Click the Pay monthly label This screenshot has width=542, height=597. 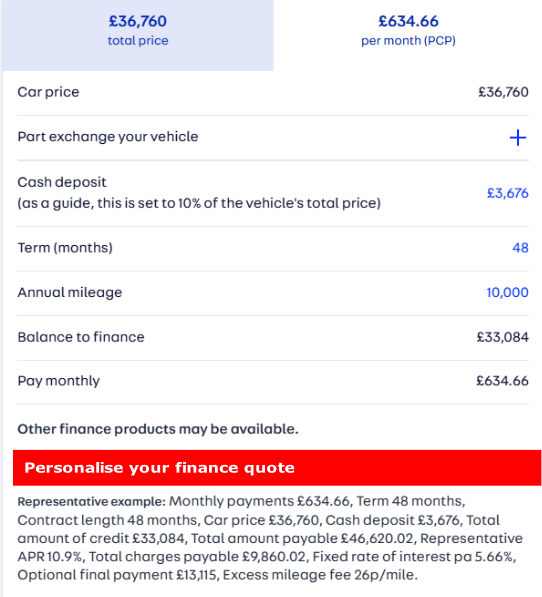point(59,381)
